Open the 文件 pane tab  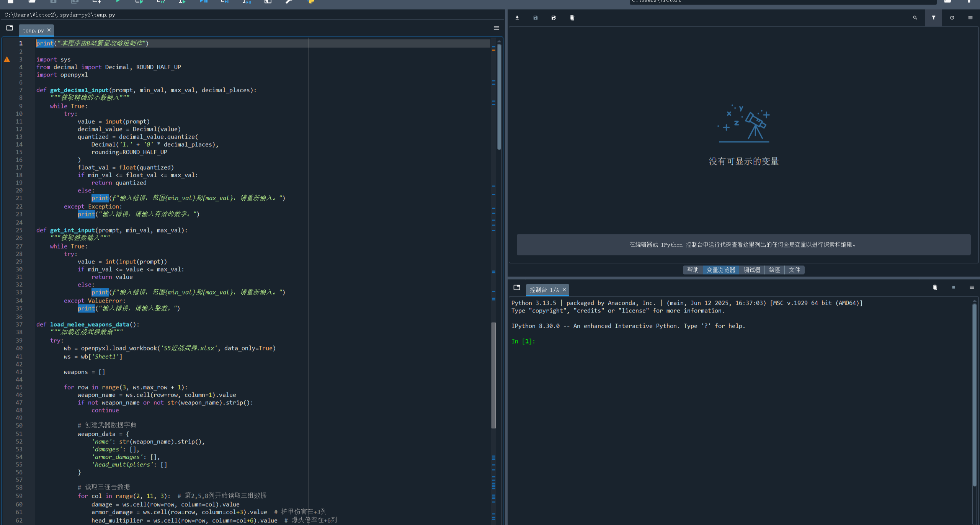[794, 270]
